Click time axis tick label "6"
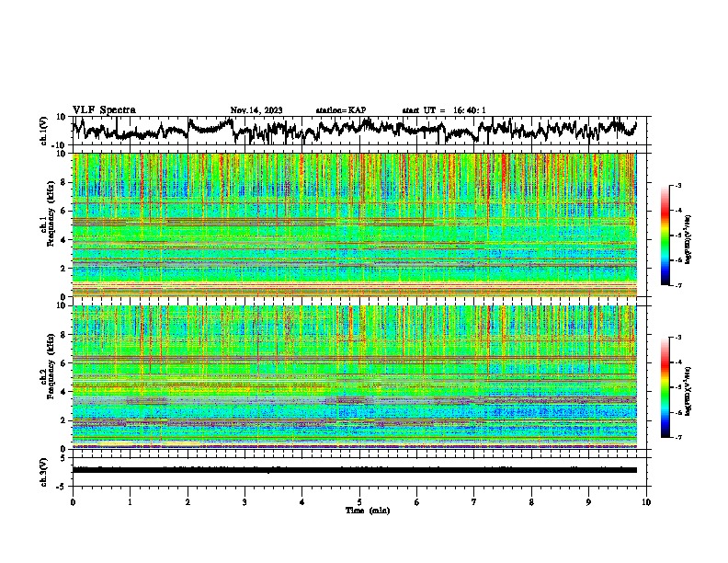 [x=417, y=502]
